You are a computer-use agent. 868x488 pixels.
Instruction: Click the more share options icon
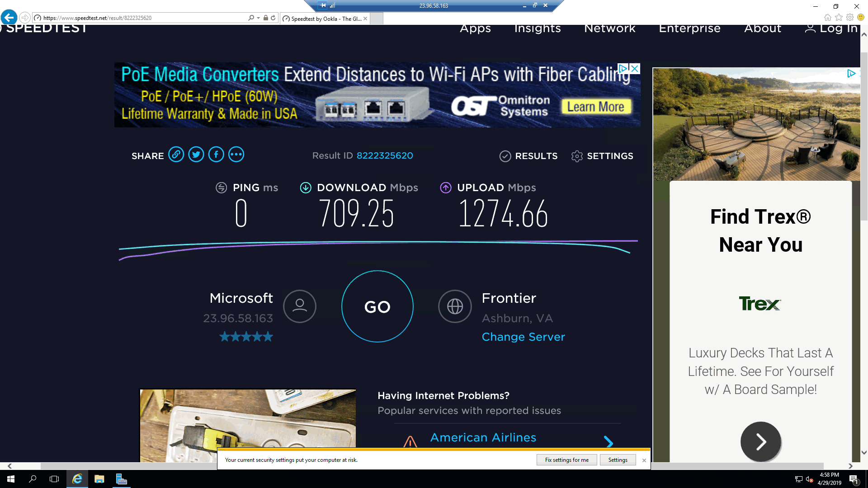point(236,155)
